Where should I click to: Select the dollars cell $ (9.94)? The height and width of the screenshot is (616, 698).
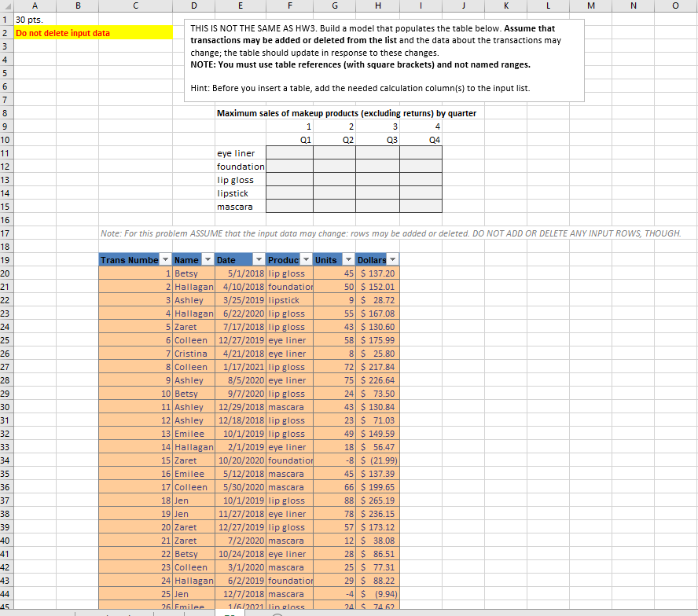[x=378, y=594]
